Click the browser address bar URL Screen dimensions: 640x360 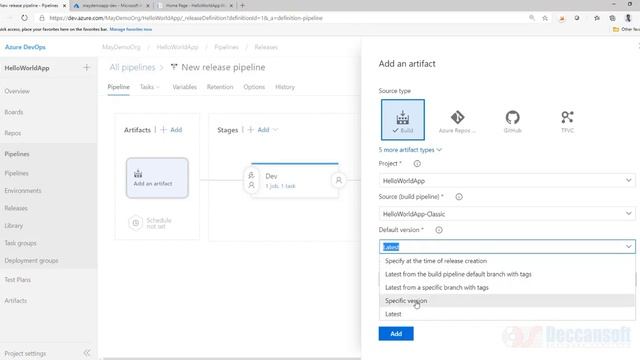pos(186,18)
